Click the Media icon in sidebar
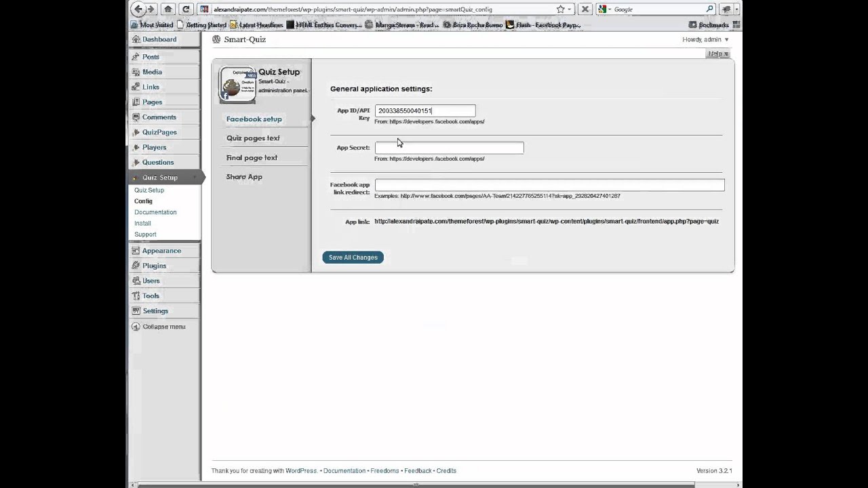 (136, 72)
